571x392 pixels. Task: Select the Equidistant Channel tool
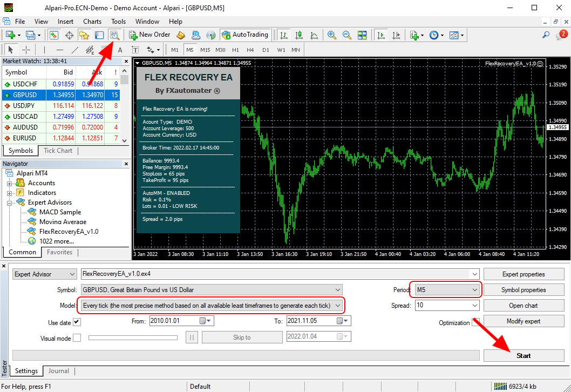coord(90,50)
